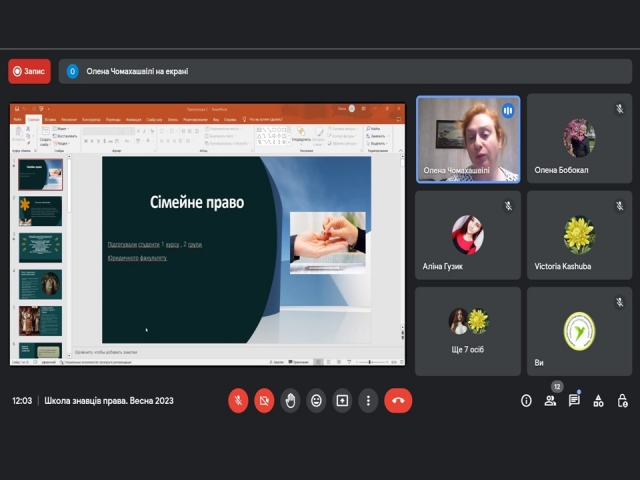This screenshot has width=640, height=480.
Task: Switch to the Переходы ribbon tab
Action: click(113, 120)
